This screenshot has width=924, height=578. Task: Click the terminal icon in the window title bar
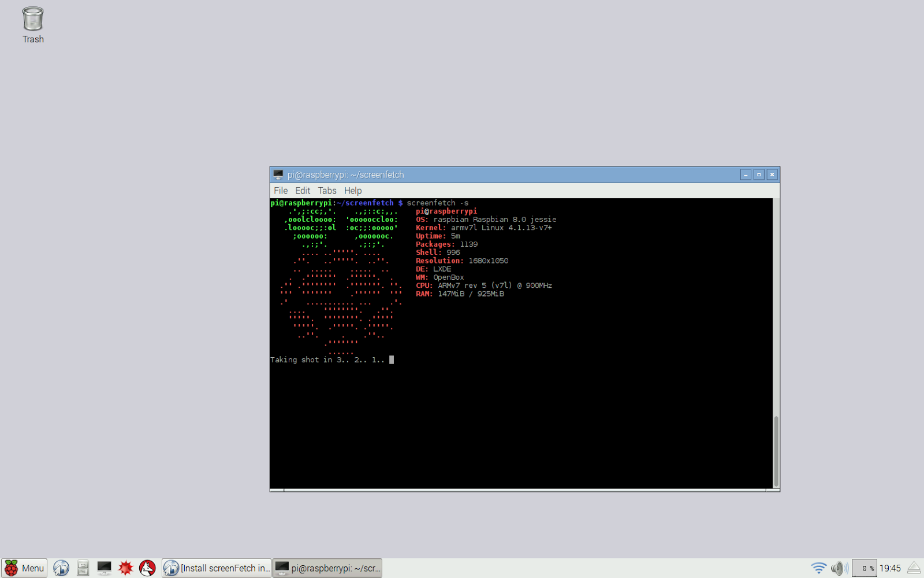(x=279, y=174)
